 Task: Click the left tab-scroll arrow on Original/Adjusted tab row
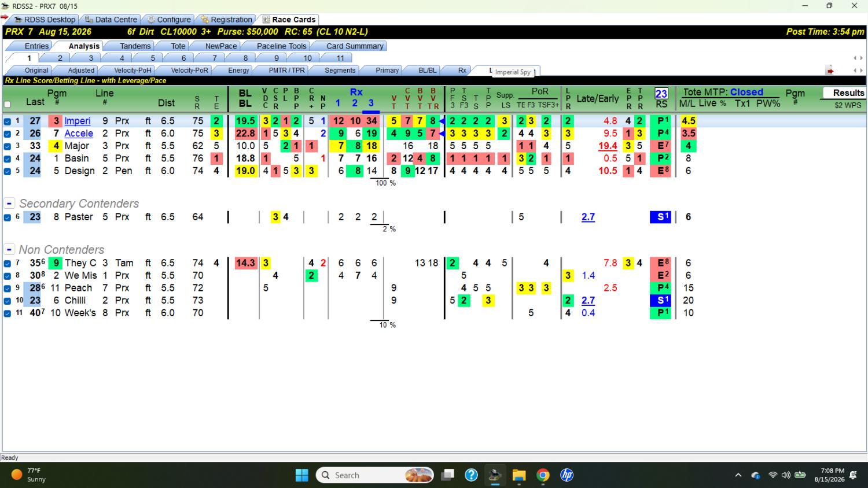[855, 71]
